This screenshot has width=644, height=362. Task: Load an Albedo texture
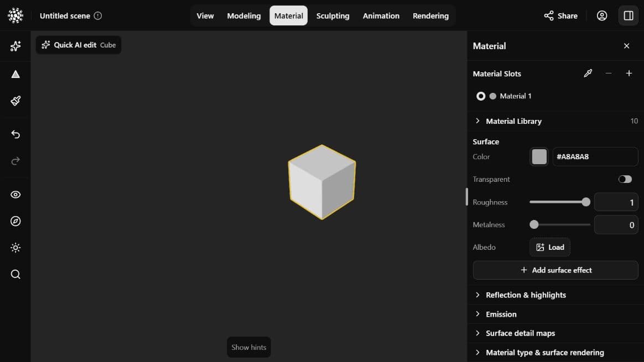[x=549, y=247]
